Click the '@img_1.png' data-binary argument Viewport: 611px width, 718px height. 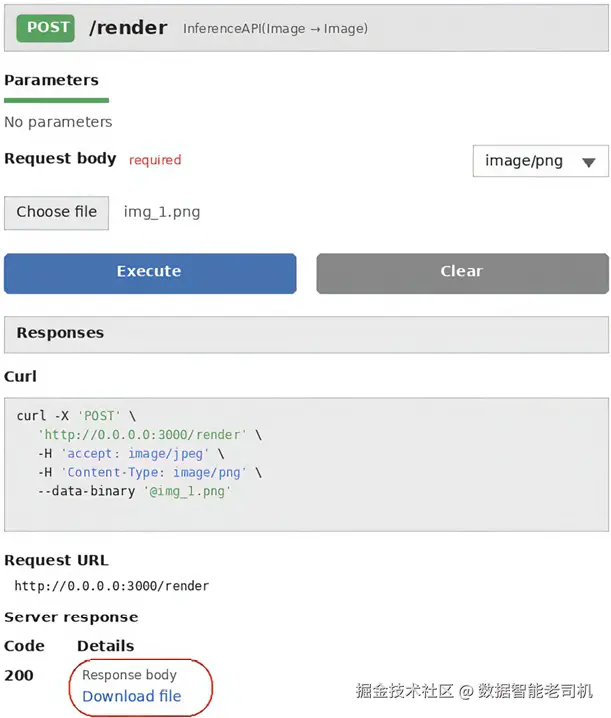(187, 491)
